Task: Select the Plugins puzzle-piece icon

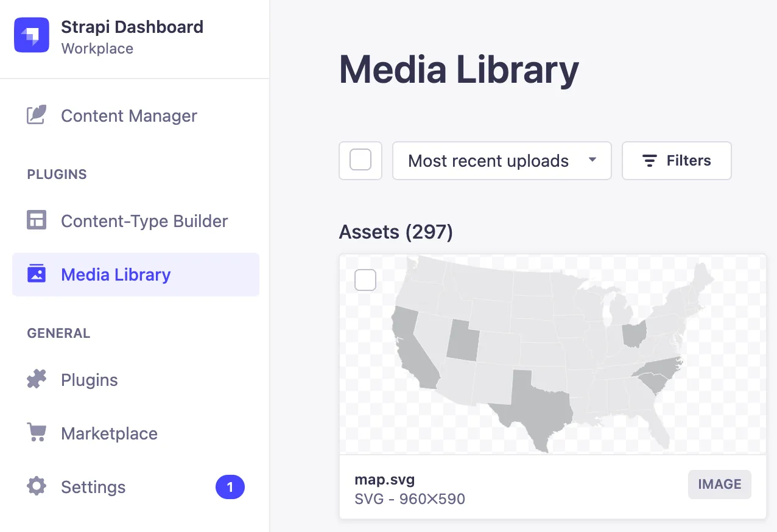Action: click(x=37, y=379)
